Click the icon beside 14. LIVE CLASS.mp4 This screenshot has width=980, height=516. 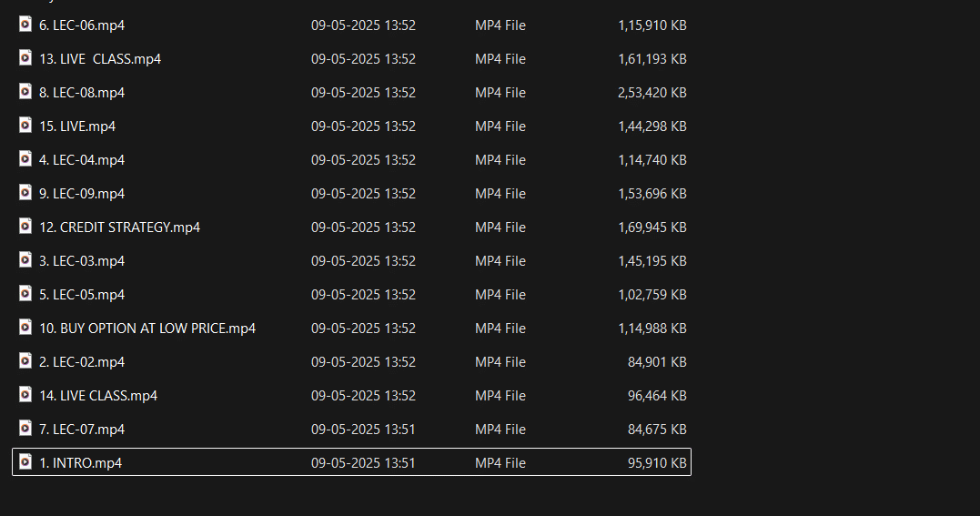(25, 395)
